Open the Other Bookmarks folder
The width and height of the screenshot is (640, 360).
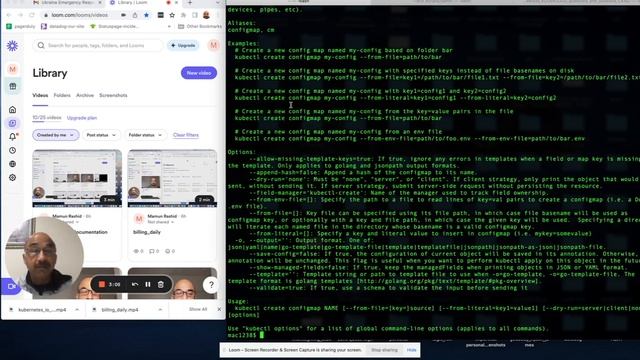200,27
